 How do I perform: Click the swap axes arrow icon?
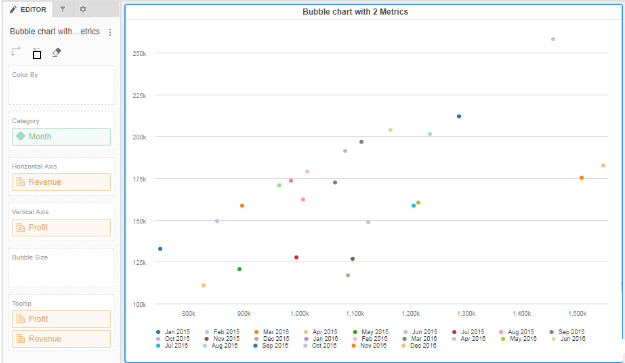[x=16, y=52]
